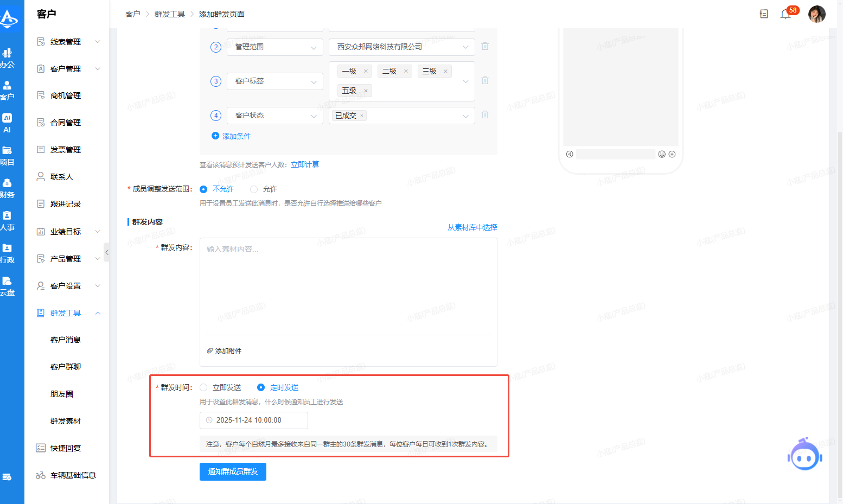Select the 定时发送 radio option

click(261, 387)
